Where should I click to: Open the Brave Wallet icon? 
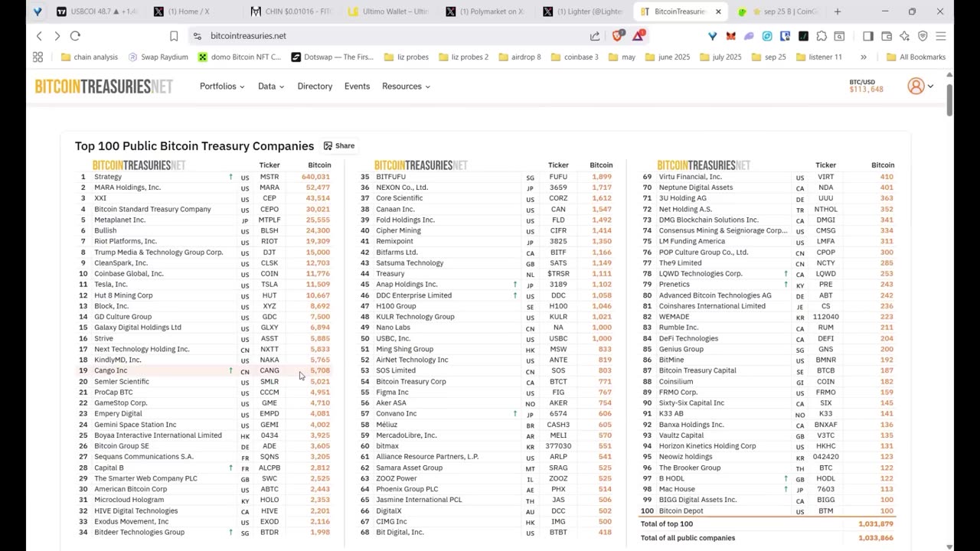[887, 36]
